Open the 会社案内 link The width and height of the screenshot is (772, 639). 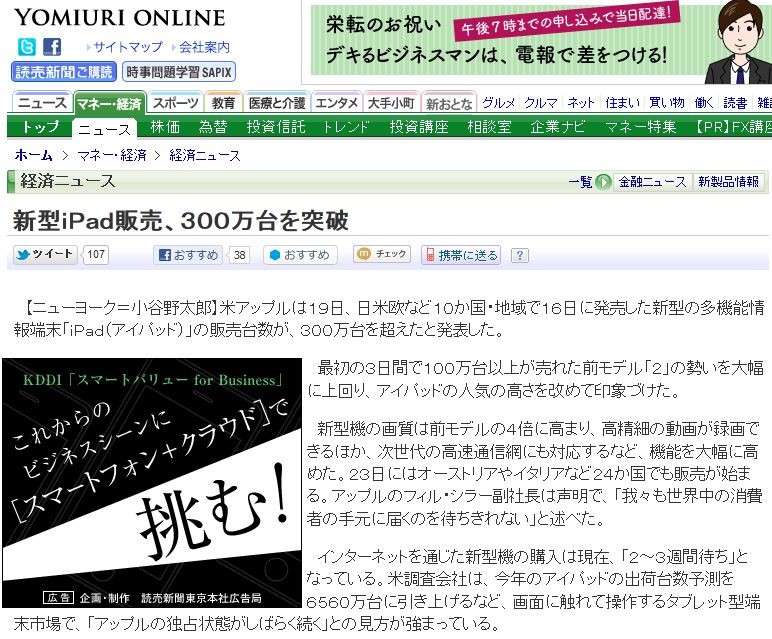[x=204, y=47]
